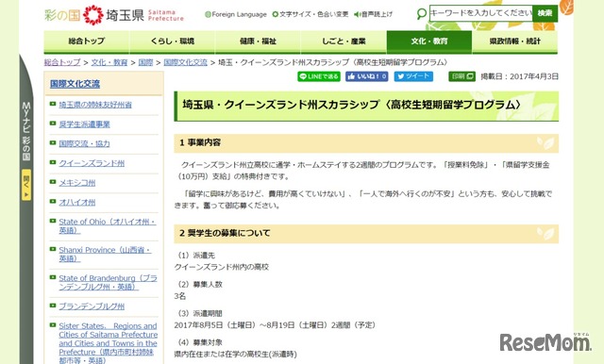The image size is (604, 364).
Task: Open ブランデンブルグ州 sidebar link
Action: pyautogui.click(x=92, y=306)
